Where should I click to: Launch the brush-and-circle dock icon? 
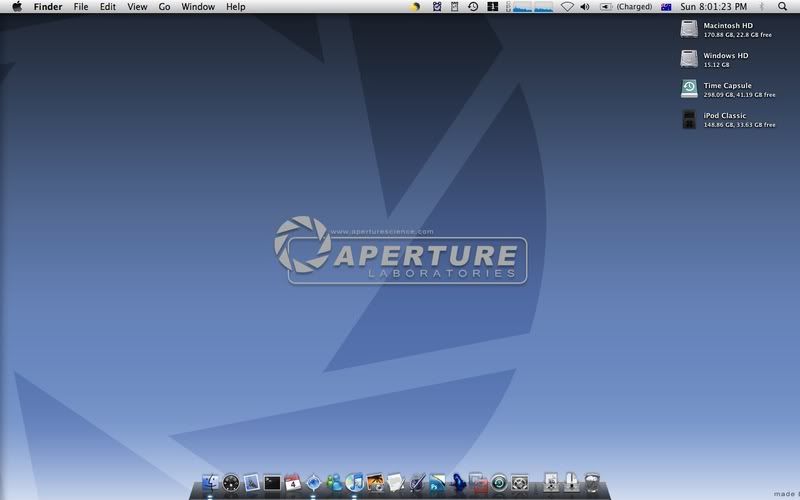click(x=417, y=482)
